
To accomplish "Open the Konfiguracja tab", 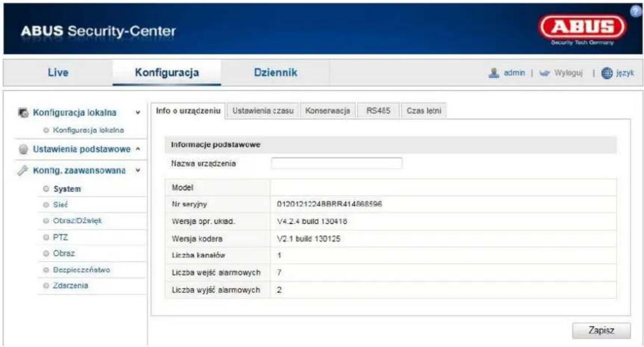I will (167, 73).
